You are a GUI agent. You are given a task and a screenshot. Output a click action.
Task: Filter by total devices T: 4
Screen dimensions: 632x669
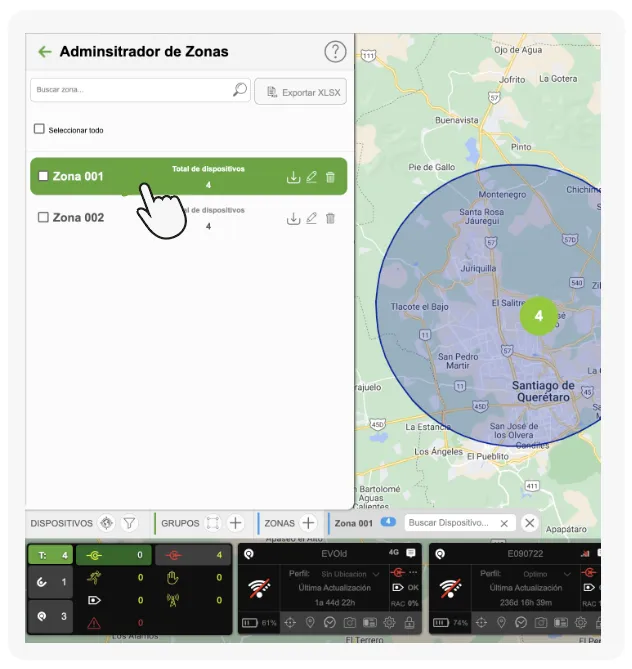point(50,555)
